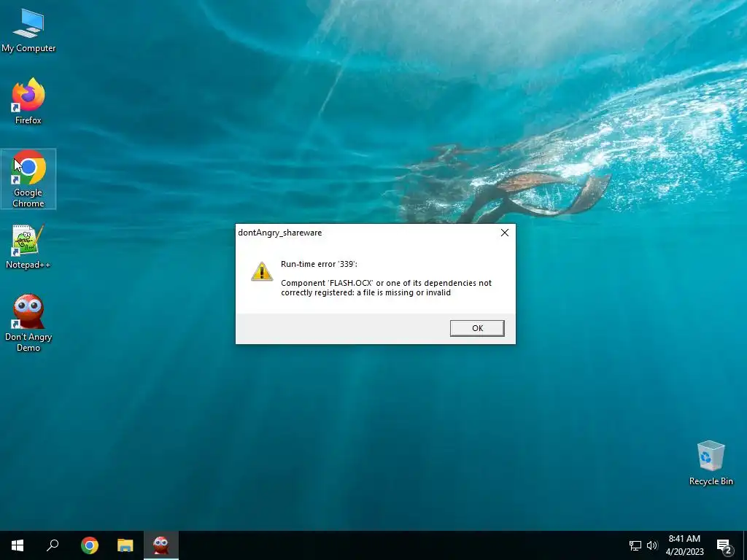
Task: Click the "Run-time error '339':" text
Action: point(319,264)
